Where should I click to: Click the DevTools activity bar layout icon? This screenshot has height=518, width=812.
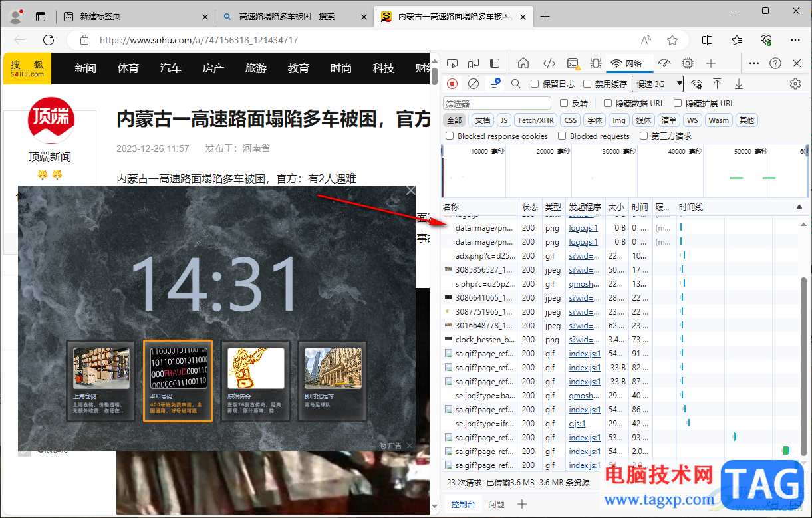click(495, 63)
